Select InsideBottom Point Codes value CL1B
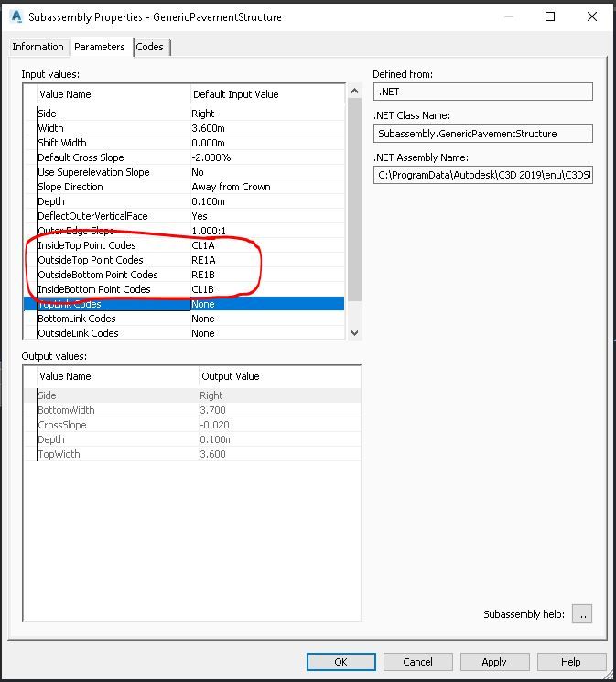The width and height of the screenshot is (616, 682). click(267, 289)
